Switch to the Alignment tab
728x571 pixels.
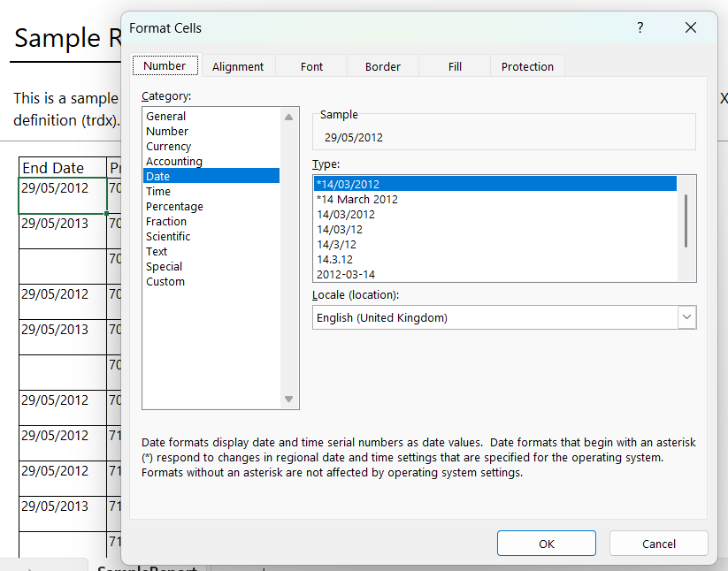pyautogui.click(x=238, y=66)
